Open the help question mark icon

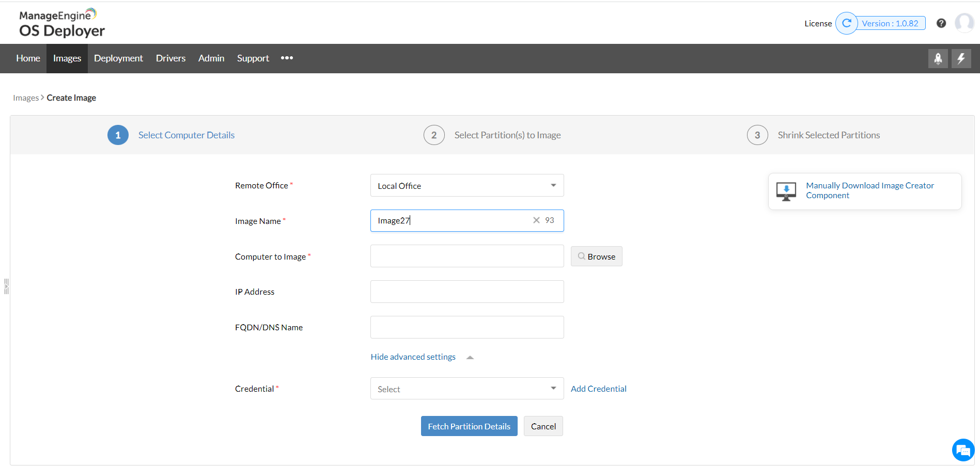[x=941, y=23]
